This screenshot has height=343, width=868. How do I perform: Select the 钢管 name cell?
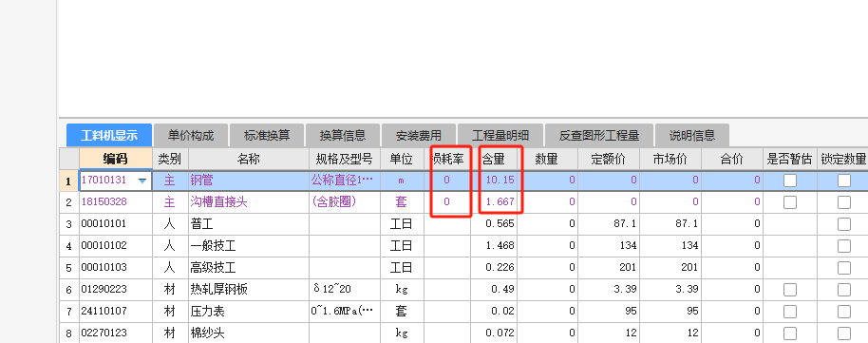tap(249, 181)
